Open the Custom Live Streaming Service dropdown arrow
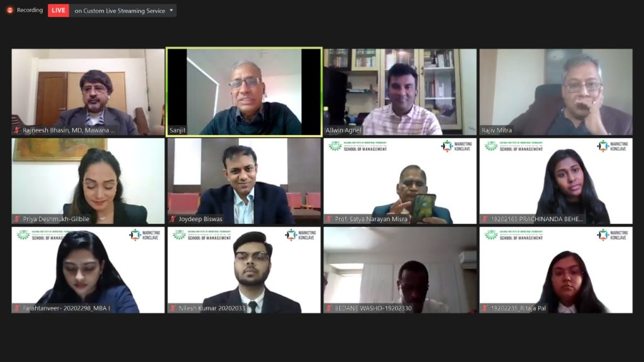The height and width of the screenshot is (362, 644). point(171,10)
